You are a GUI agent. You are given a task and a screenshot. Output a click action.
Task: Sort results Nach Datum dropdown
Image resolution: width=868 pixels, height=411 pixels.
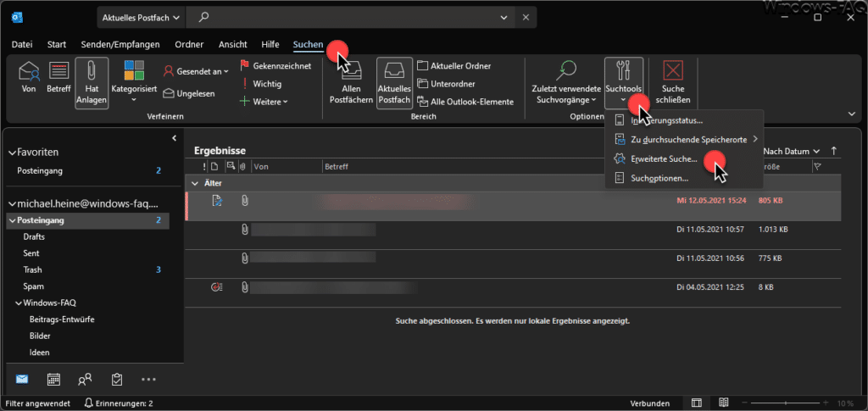click(792, 151)
